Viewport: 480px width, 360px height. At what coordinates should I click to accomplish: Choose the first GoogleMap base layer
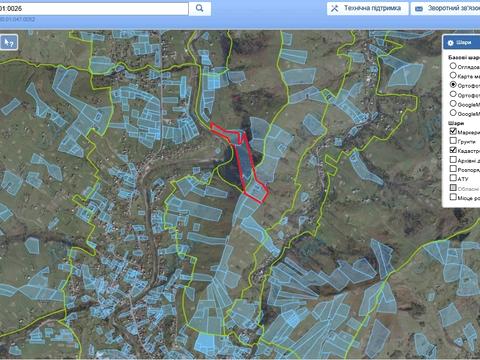click(x=453, y=104)
